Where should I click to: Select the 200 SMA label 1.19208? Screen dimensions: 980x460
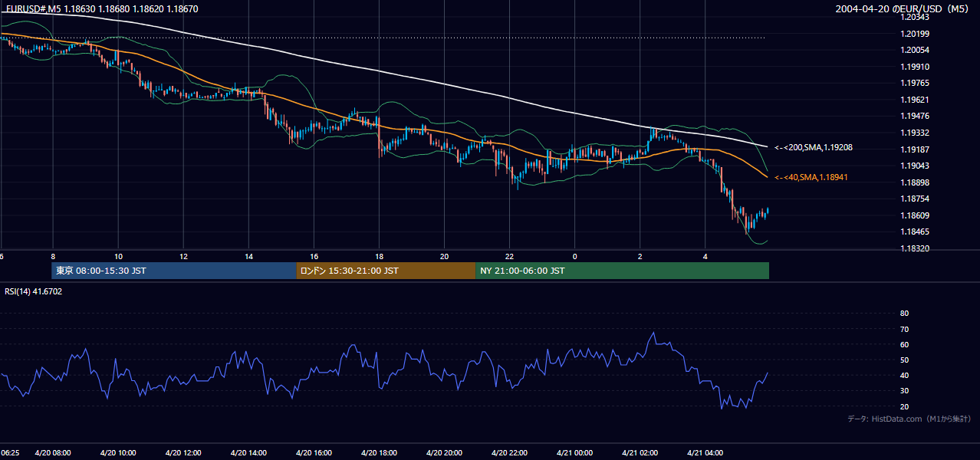[x=814, y=147]
